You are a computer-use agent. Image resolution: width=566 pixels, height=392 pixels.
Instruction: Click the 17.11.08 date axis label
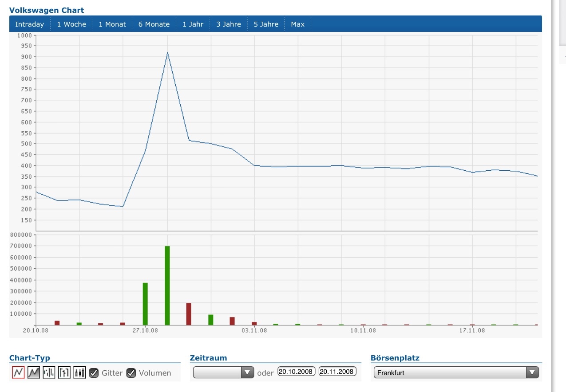coord(472,330)
